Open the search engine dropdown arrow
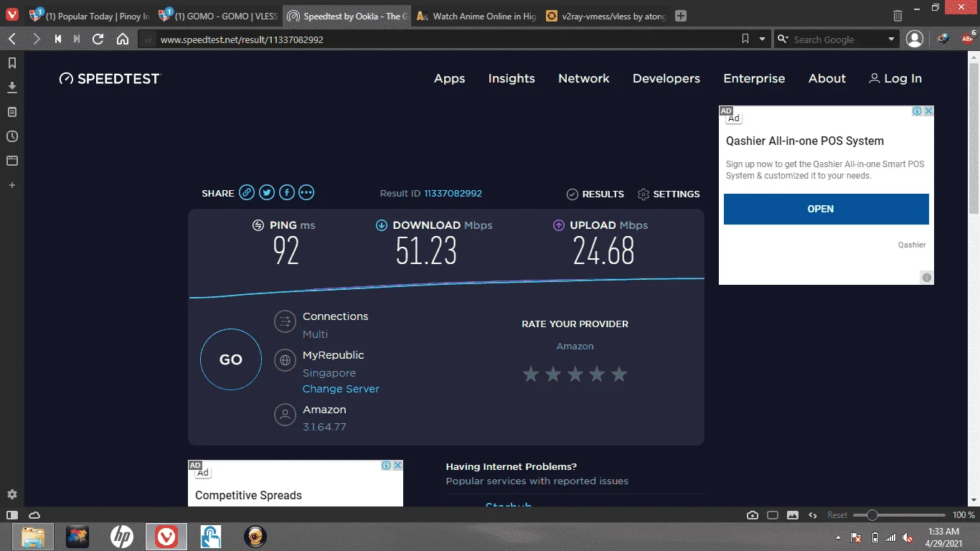Image resolution: width=980 pixels, height=551 pixels. [x=892, y=39]
